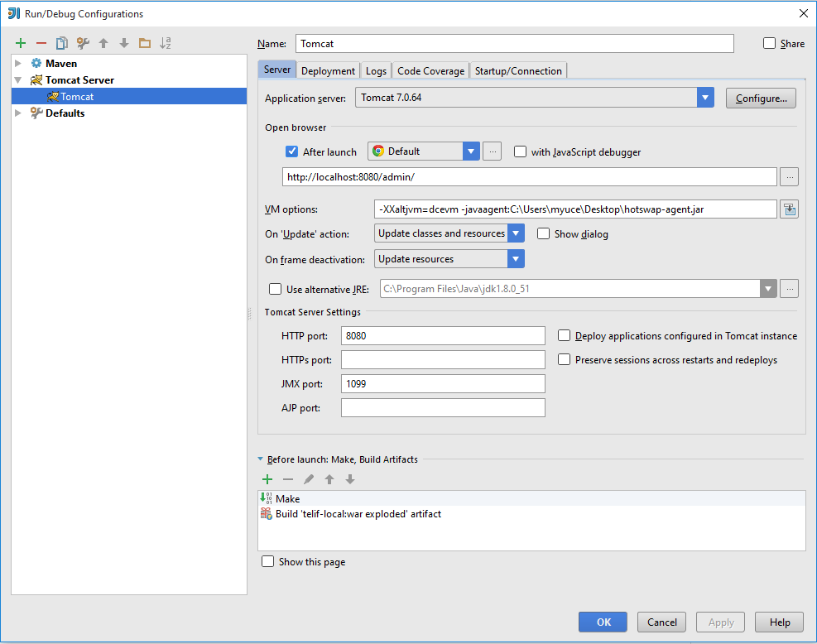The width and height of the screenshot is (817, 644).
Task: Browse for alternative JRE path
Action: [x=790, y=289]
